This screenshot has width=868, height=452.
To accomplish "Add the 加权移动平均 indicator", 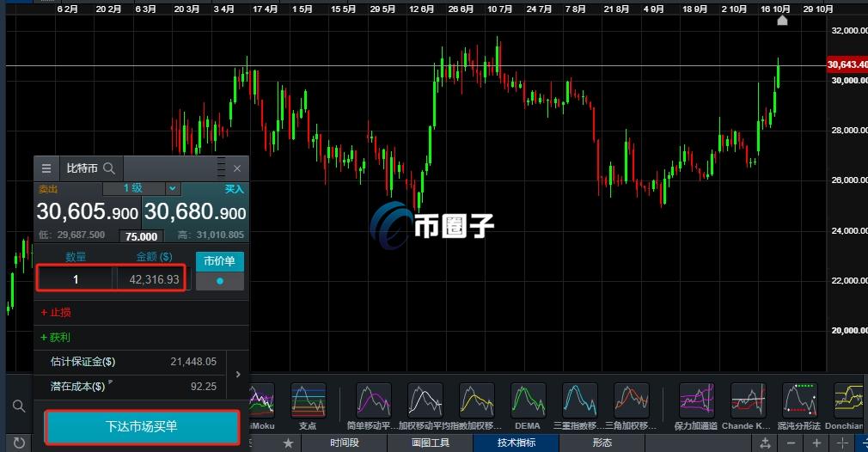I will (x=425, y=406).
